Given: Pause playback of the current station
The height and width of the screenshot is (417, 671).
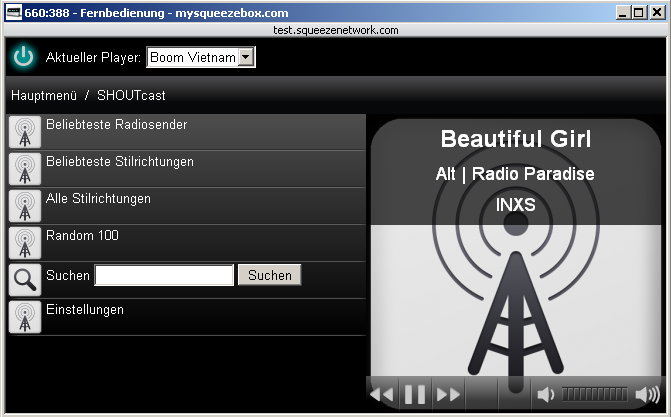Looking at the screenshot, I should (x=415, y=395).
